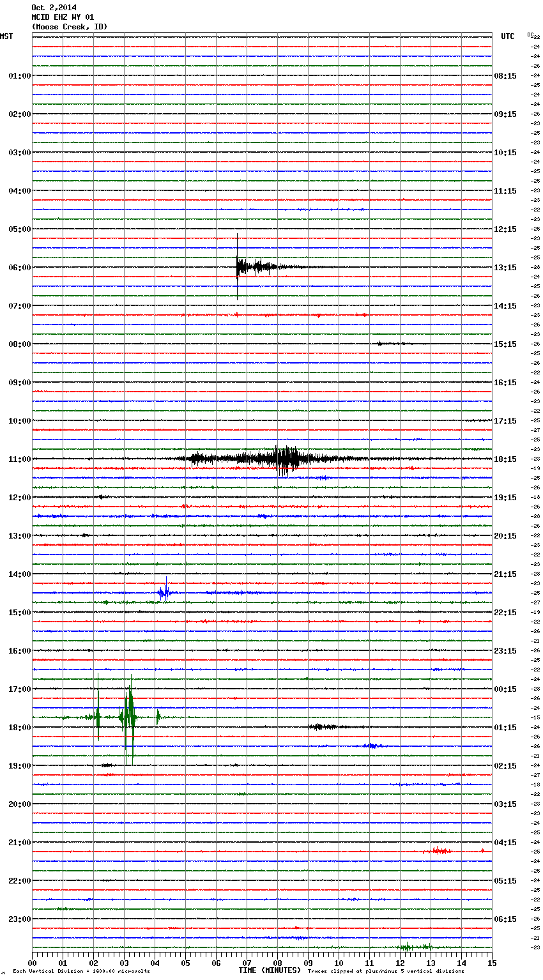Click the bottom minute tick label "05"
This screenshot has height=980, width=543.
click(x=185, y=963)
